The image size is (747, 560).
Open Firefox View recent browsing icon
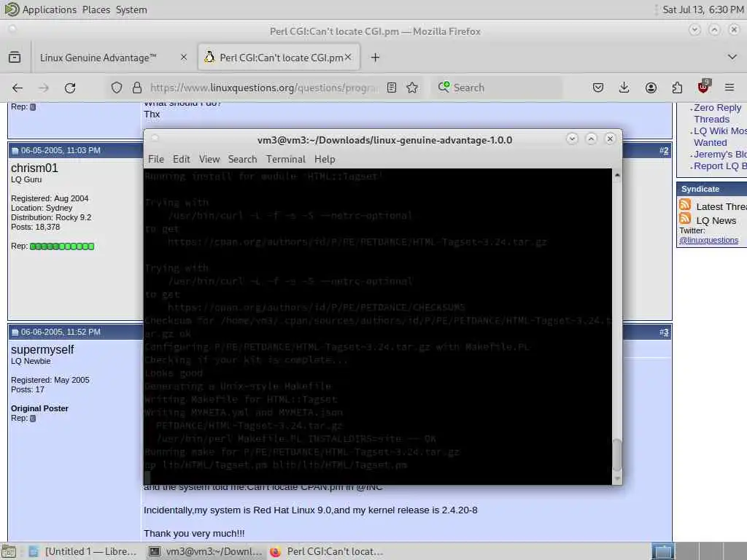[15, 58]
